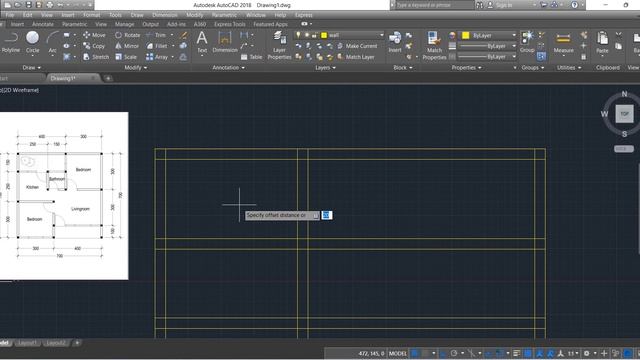Screen dimensions: 640x360
Task: Click the Move tool in Modify panel
Action: tap(94, 35)
